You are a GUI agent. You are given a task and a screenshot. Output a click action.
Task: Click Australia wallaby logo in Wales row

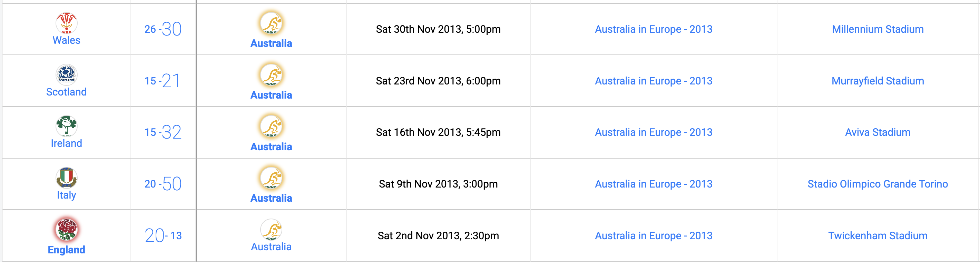271,23
